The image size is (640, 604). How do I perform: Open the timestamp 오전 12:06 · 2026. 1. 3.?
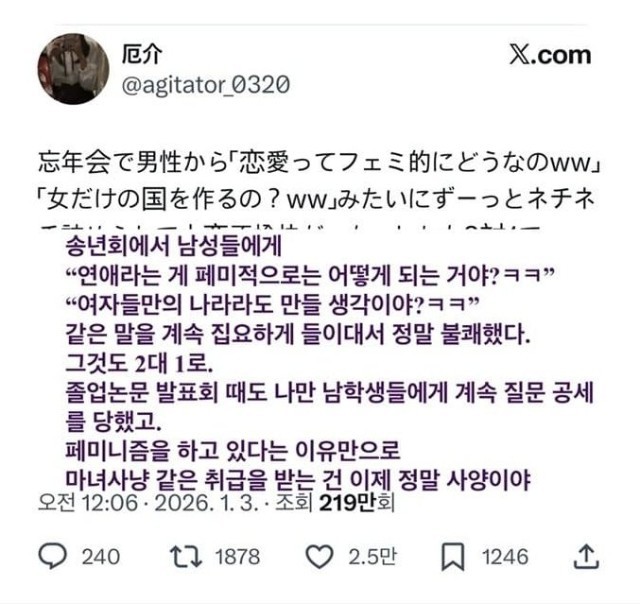148,503
